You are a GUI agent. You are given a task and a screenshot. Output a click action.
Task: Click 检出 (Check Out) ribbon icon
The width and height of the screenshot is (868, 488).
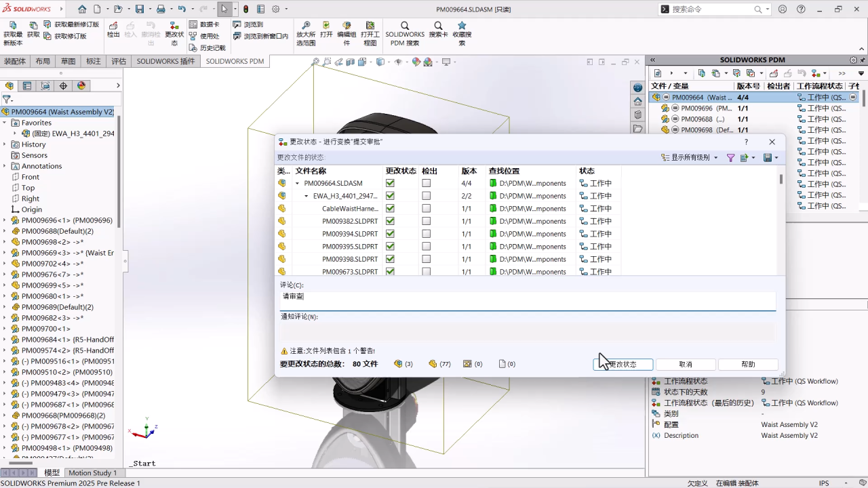click(113, 30)
